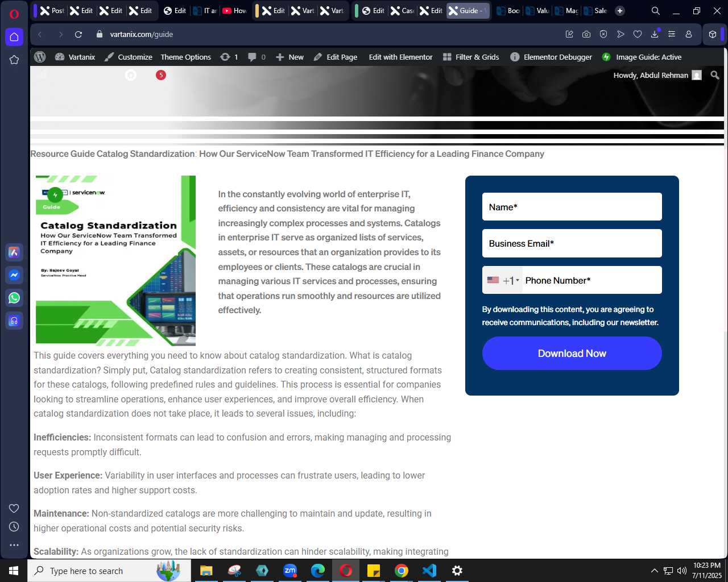Open the updates item showing 1

(229, 57)
